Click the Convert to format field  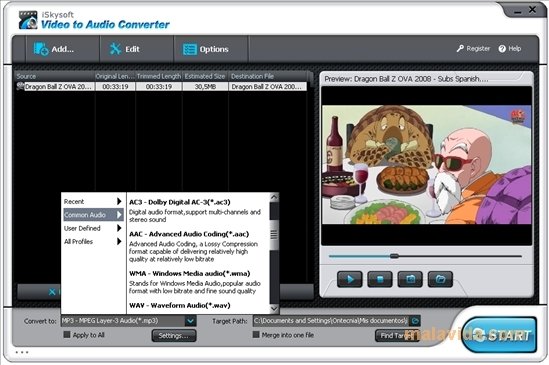(123, 321)
